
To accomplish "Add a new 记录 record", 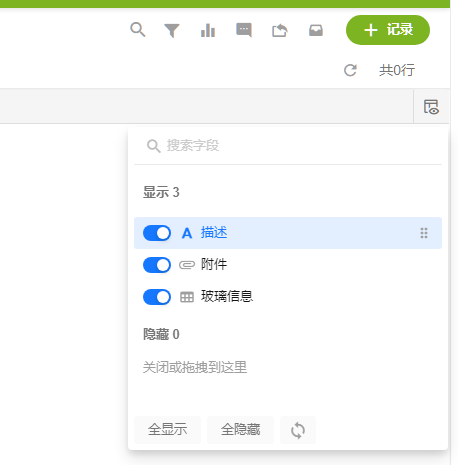I will [x=388, y=30].
